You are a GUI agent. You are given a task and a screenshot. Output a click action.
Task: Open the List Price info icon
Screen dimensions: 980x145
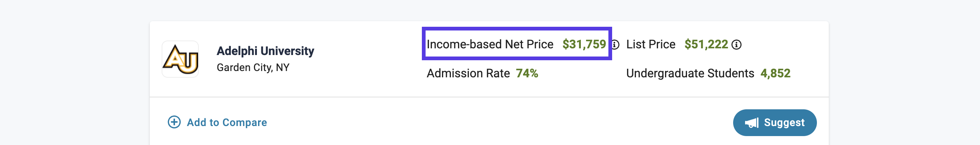736,45
